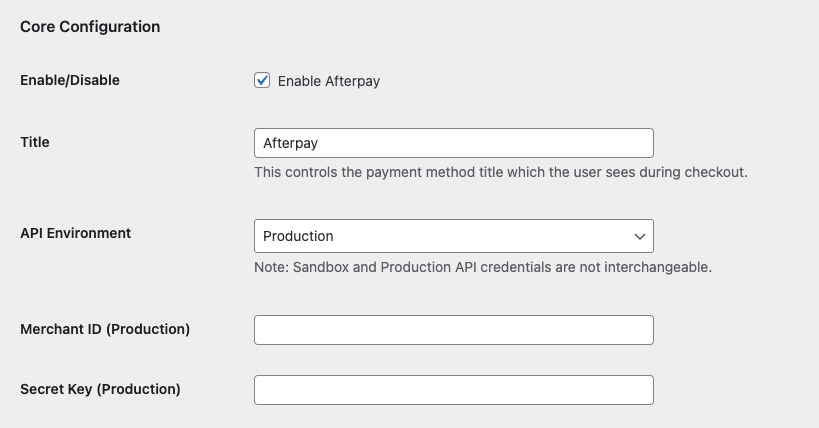819x428 pixels.
Task: Click the chevron arrow on Production select
Action: 640,236
